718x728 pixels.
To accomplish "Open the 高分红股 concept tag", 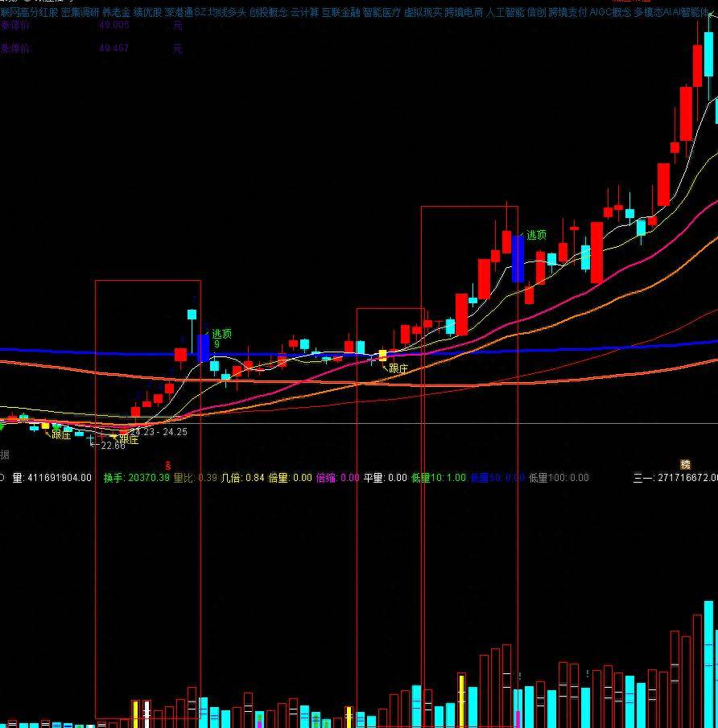I will tap(39, 13).
